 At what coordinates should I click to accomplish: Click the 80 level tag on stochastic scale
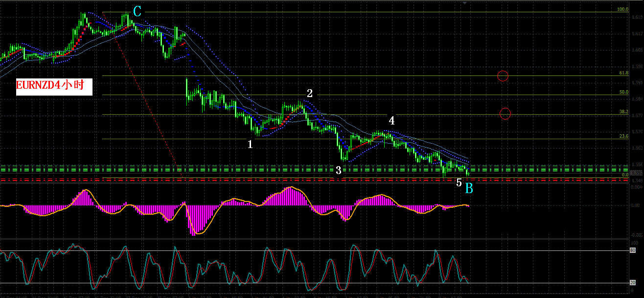pos(632,250)
